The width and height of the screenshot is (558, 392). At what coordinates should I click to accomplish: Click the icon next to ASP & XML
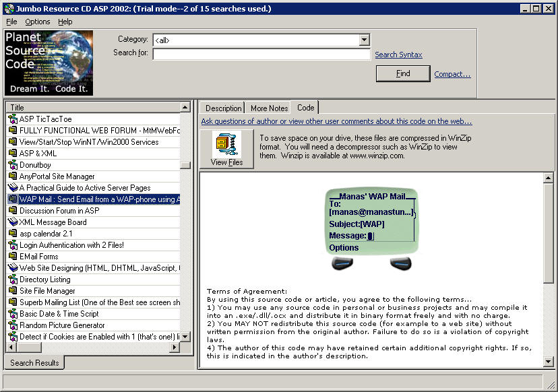click(x=13, y=154)
